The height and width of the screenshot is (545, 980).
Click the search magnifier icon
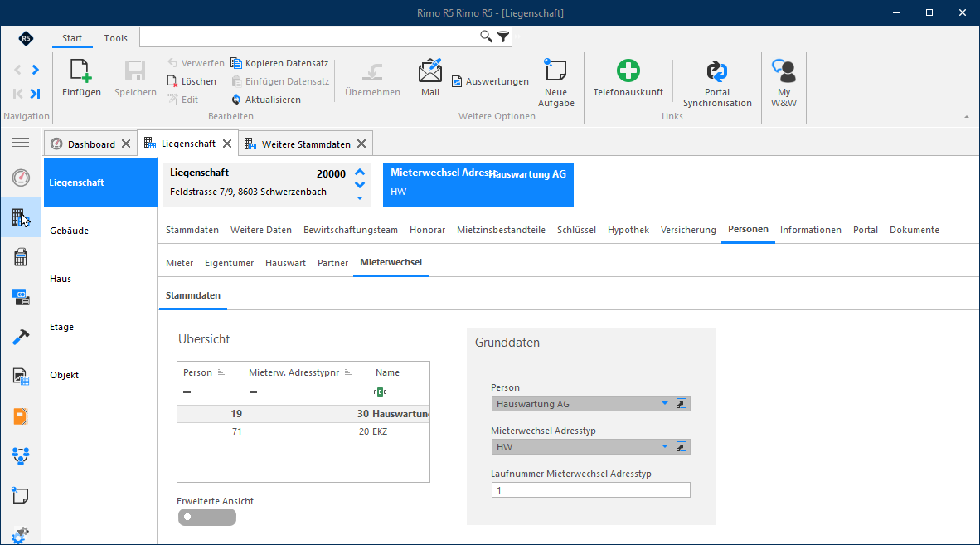(x=486, y=36)
